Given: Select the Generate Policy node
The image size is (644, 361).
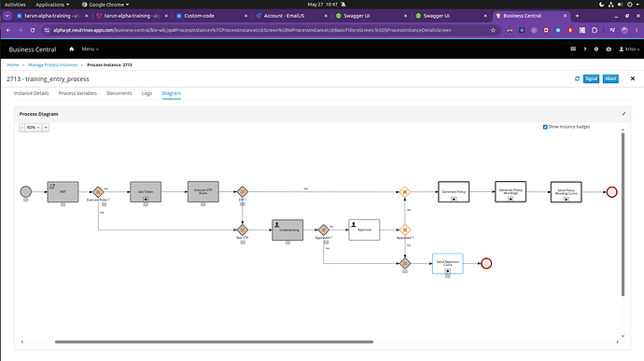Looking at the screenshot, I should click(454, 192).
